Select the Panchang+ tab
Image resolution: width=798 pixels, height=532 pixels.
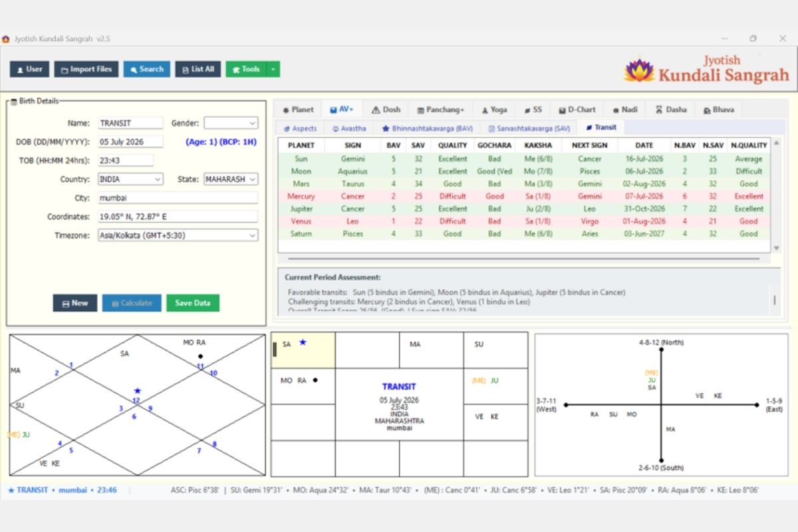tap(441, 110)
